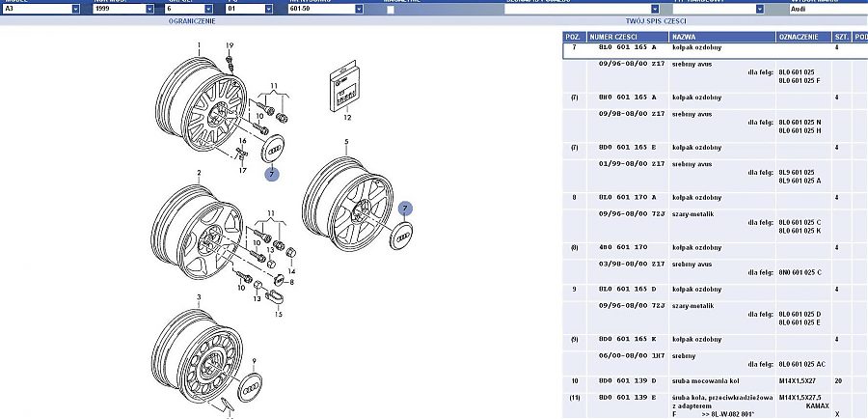Select part number 8D0 601 165 K
The height and width of the screenshot is (419, 868).
(628, 339)
